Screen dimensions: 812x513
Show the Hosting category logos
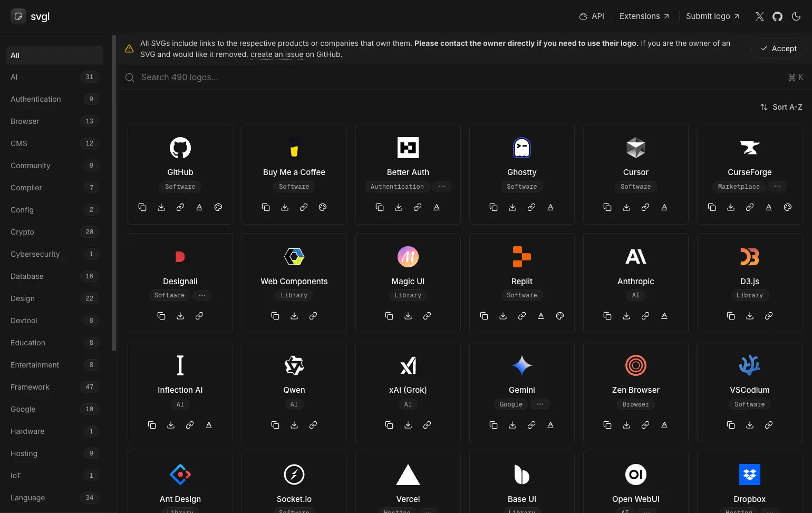(x=55, y=453)
